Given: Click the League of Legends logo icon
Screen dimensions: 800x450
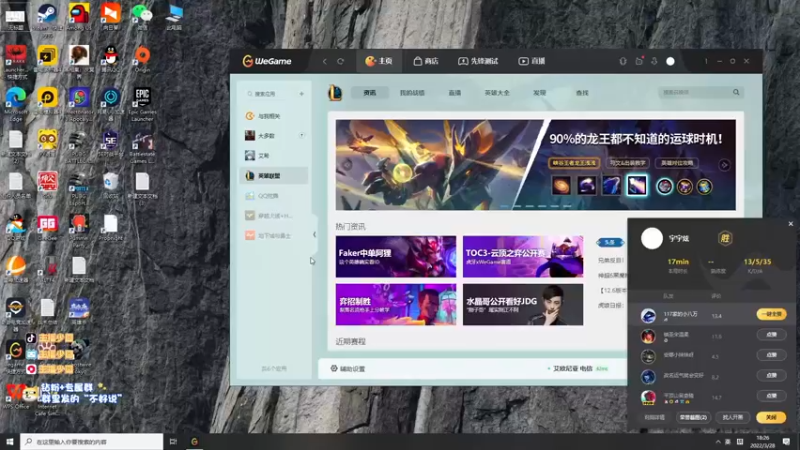Looking at the screenshot, I should [335, 93].
